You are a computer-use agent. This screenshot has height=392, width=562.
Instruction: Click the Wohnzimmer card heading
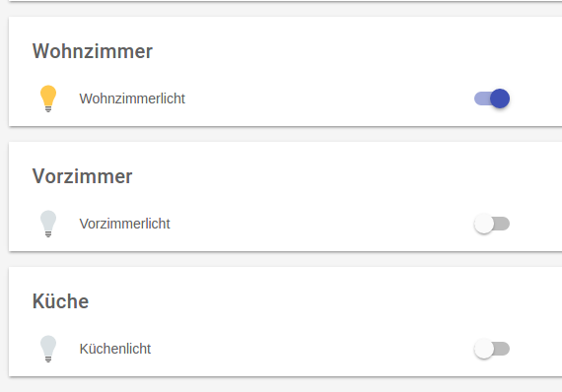(93, 51)
